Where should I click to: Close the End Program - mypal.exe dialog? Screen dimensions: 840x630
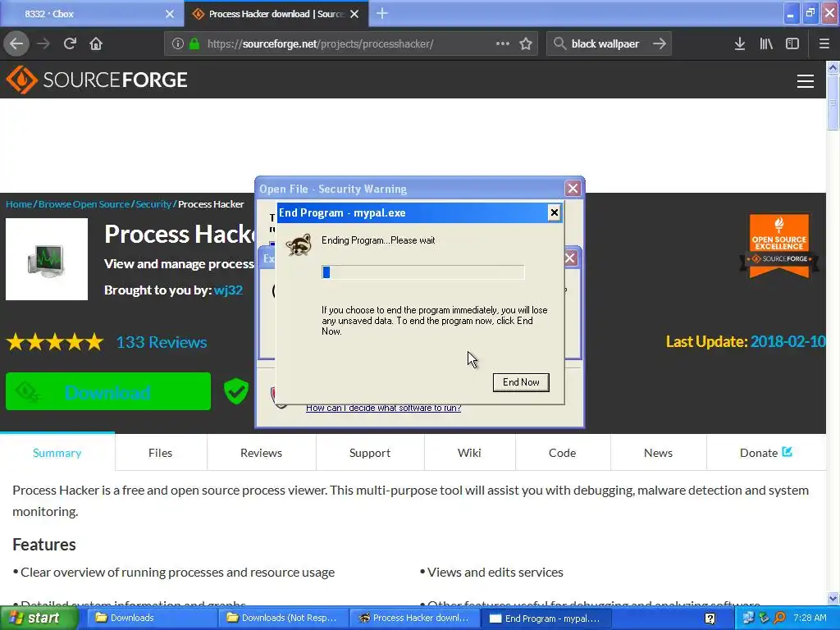pyautogui.click(x=554, y=212)
